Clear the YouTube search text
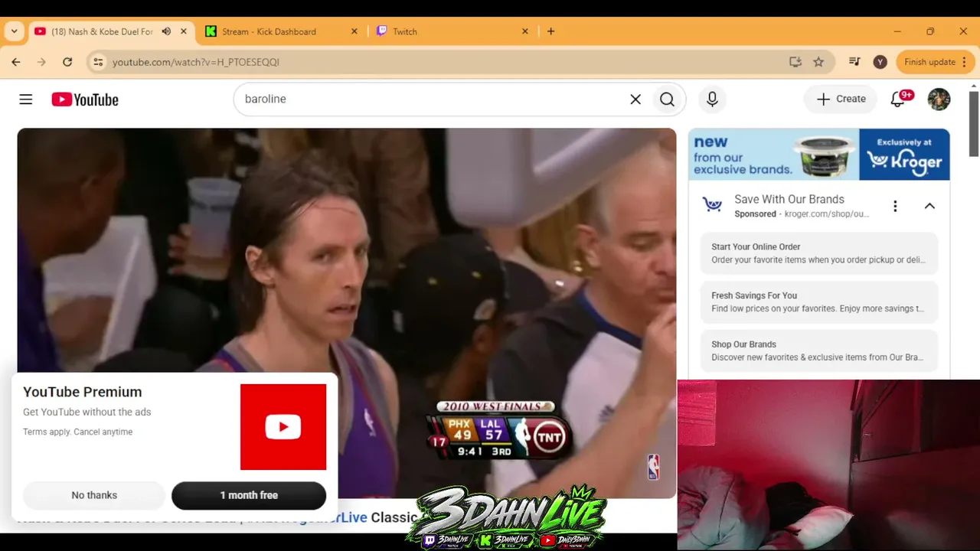The height and width of the screenshot is (551, 980). pos(635,99)
